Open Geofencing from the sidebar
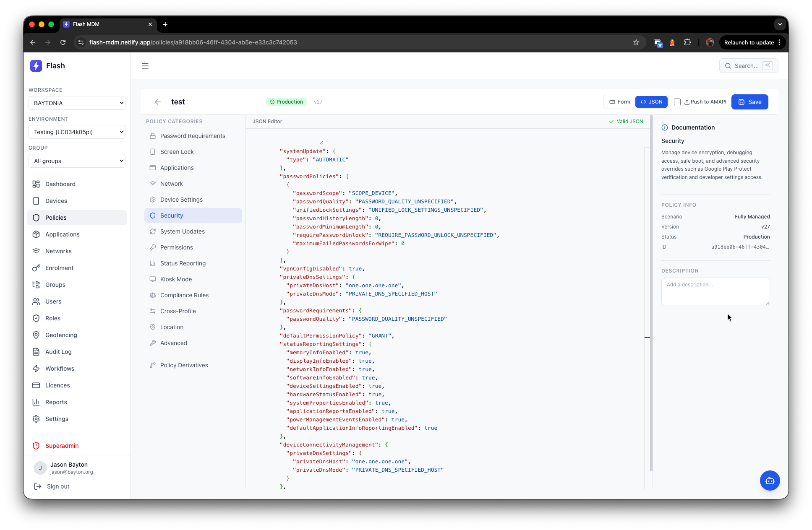 (x=61, y=335)
